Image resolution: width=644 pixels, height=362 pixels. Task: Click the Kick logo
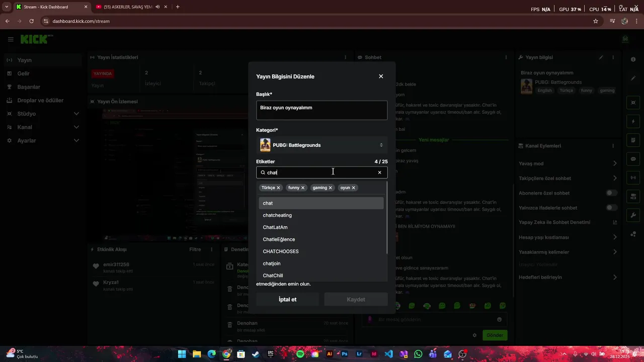(x=36, y=39)
